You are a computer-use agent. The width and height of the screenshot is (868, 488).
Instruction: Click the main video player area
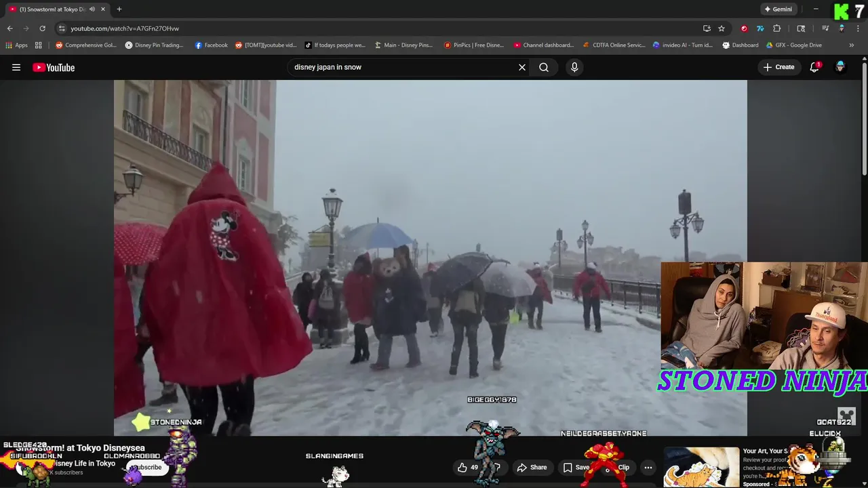(430, 258)
